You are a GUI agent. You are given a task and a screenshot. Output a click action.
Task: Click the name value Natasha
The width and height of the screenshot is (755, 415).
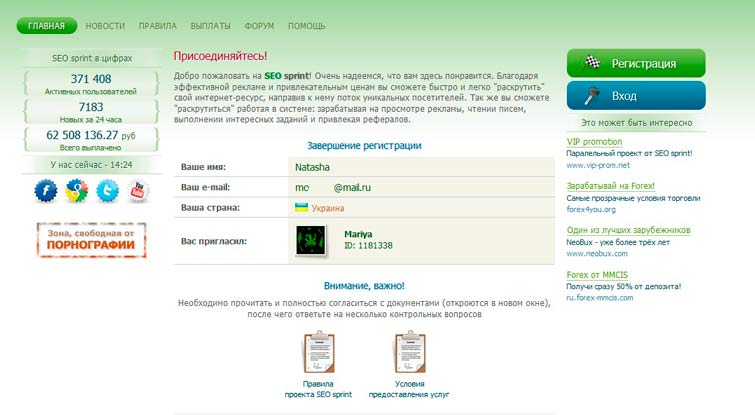[312, 167]
